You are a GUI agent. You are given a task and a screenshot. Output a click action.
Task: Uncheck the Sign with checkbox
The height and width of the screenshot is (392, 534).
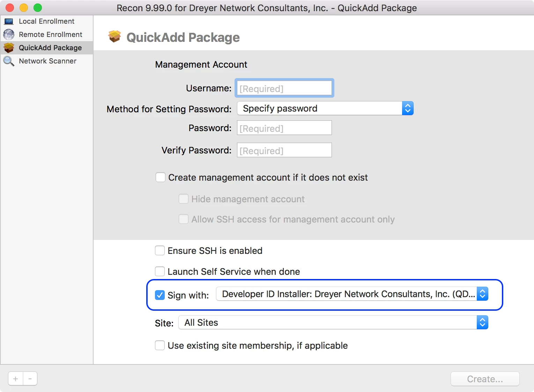tap(160, 295)
